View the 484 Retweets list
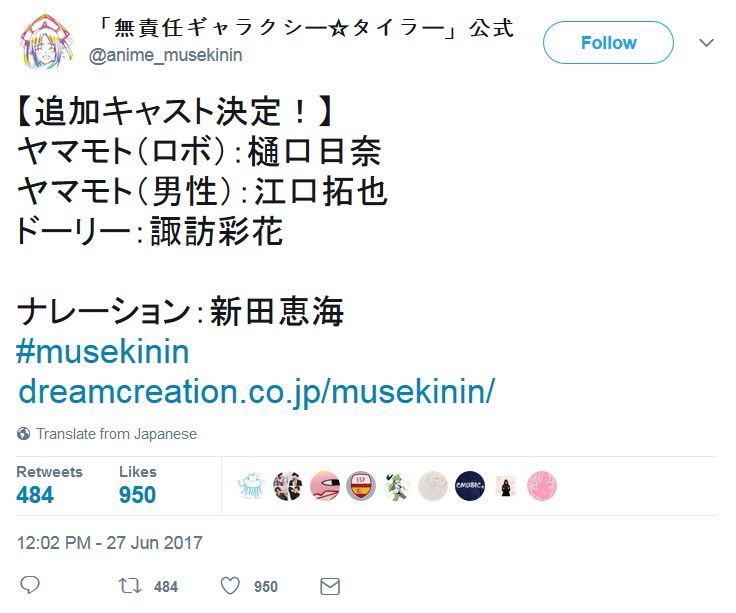This screenshot has height=613, width=736. coord(49,485)
